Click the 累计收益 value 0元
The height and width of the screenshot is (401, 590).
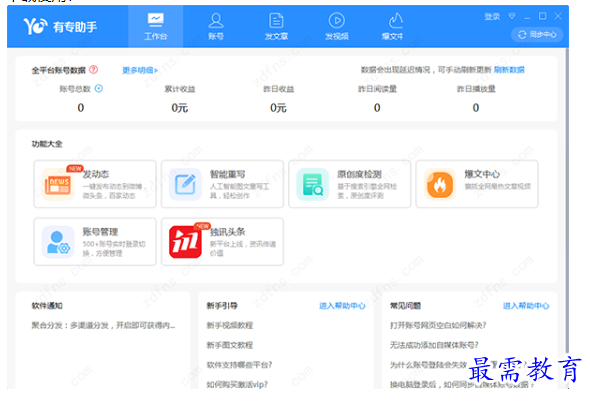(179, 108)
